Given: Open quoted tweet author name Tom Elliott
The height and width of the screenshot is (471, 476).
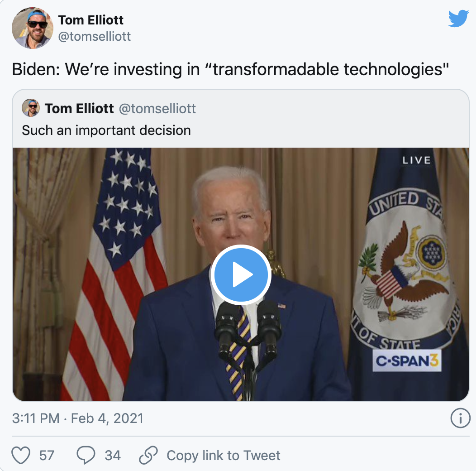Looking at the screenshot, I should click(x=79, y=109).
